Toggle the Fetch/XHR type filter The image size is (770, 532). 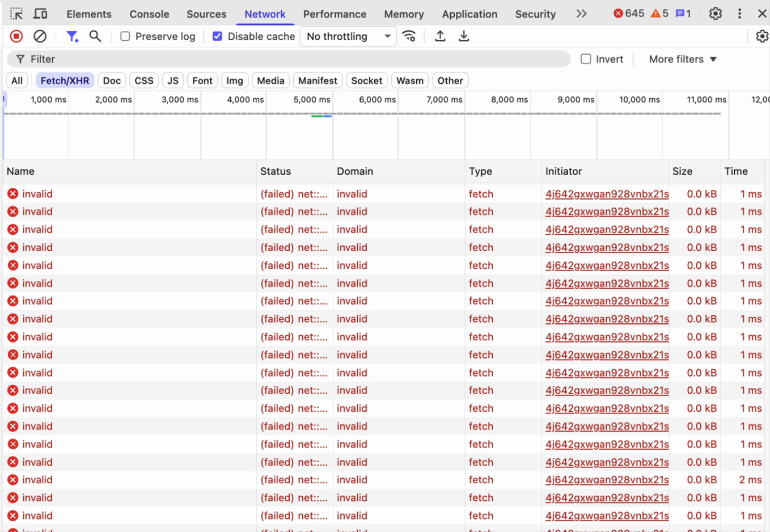pyautogui.click(x=65, y=81)
